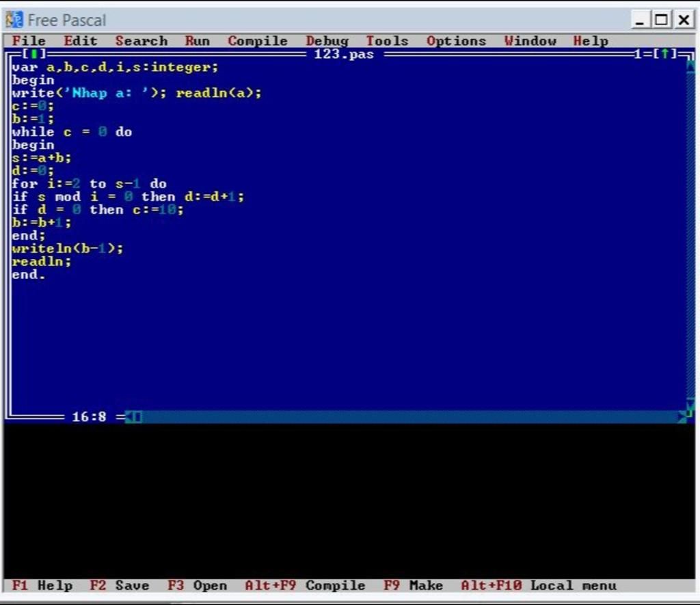Image resolution: width=700 pixels, height=605 pixels.
Task: Open the File menu
Action: (x=29, y=40)
